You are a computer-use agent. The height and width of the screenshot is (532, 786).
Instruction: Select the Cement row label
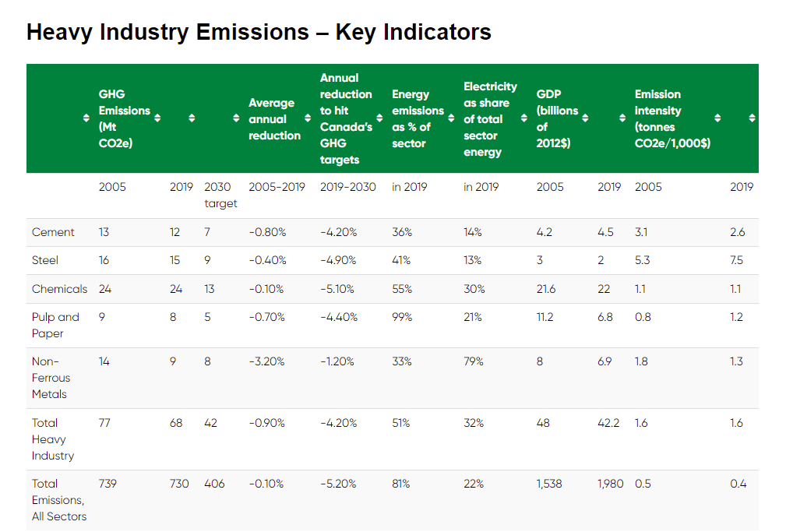(x=53, y=232)
